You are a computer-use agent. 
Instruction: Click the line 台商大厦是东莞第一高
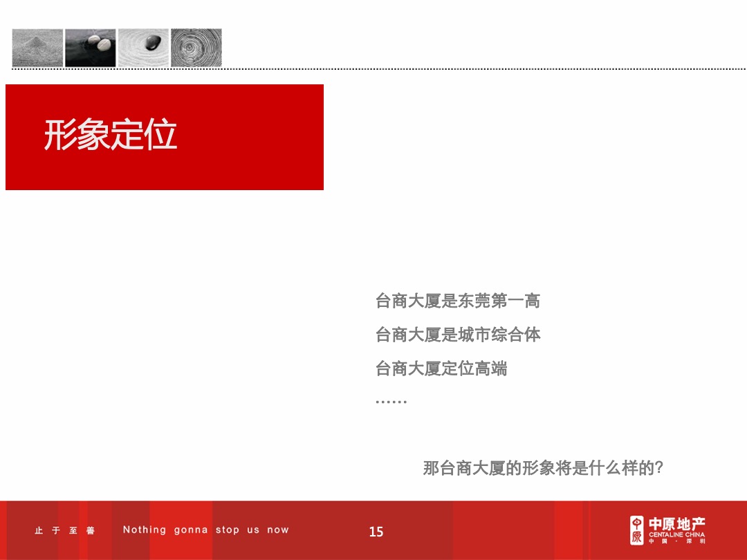pos(458,302)
